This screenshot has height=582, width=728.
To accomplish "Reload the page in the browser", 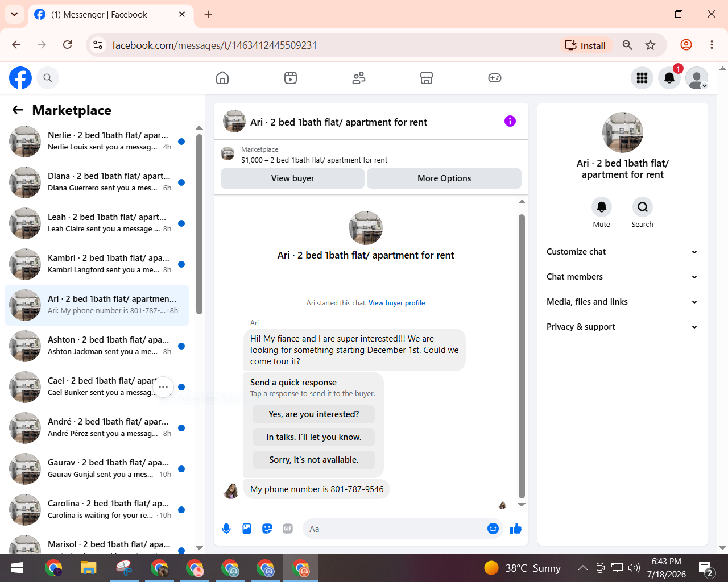I will coord(67,45).
